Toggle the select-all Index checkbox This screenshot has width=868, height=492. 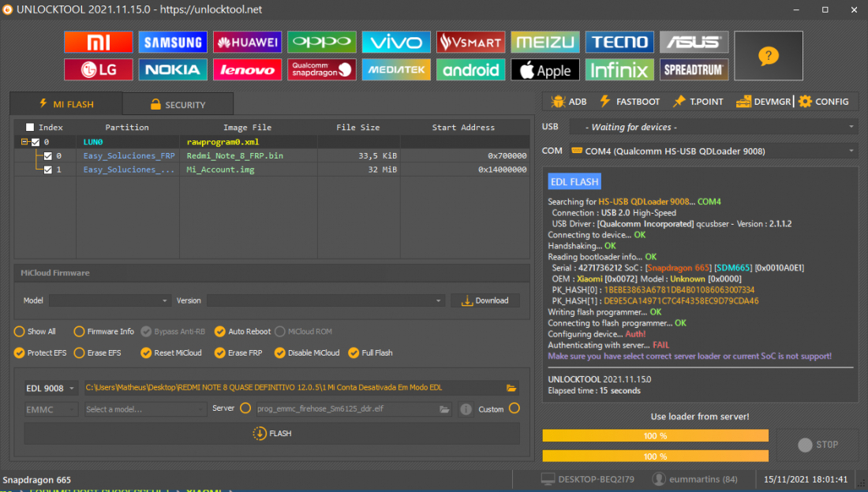coord(30,127)
